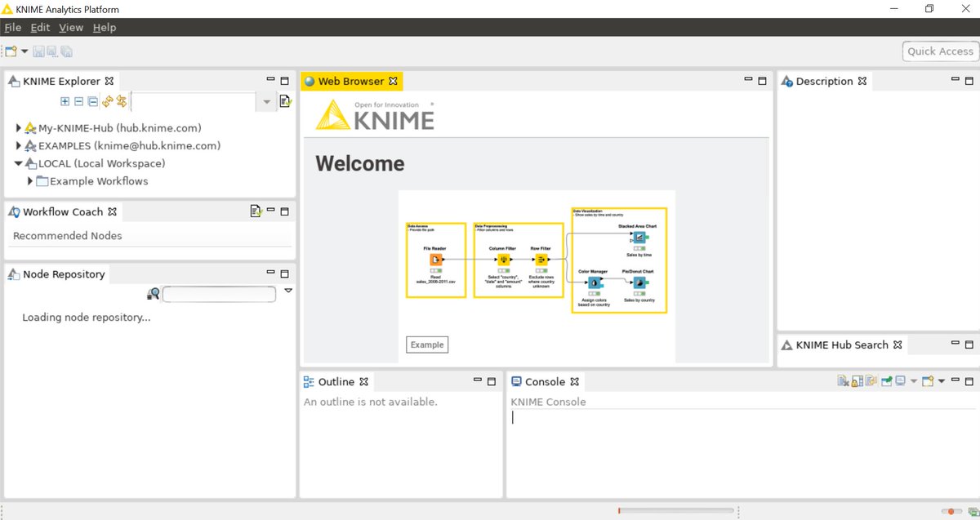Click the Collapse minus icon in KNIME Explorer
The image size is (980, 520).
pos(78,101)
